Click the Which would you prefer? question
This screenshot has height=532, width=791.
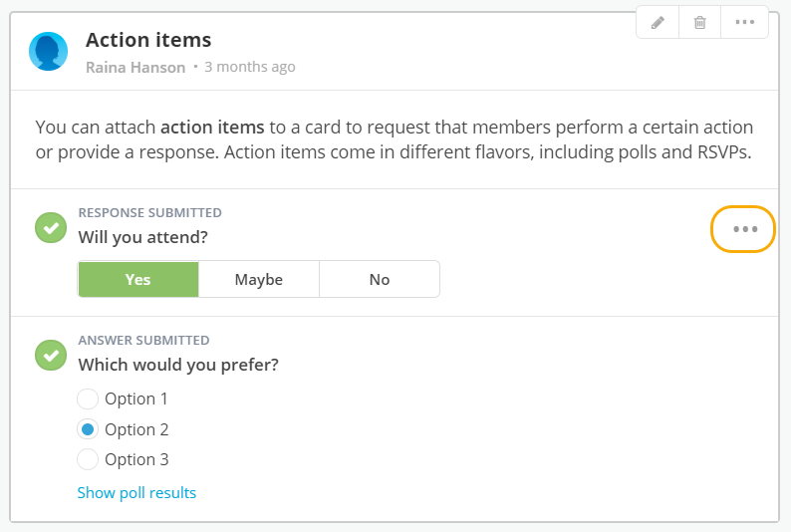click(178, 365)
